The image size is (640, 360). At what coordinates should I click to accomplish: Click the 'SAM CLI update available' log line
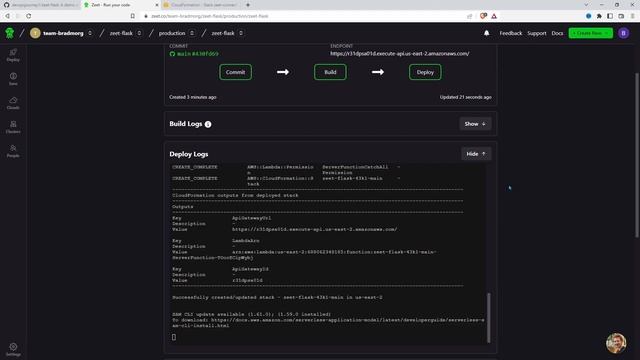coord(251,314)
